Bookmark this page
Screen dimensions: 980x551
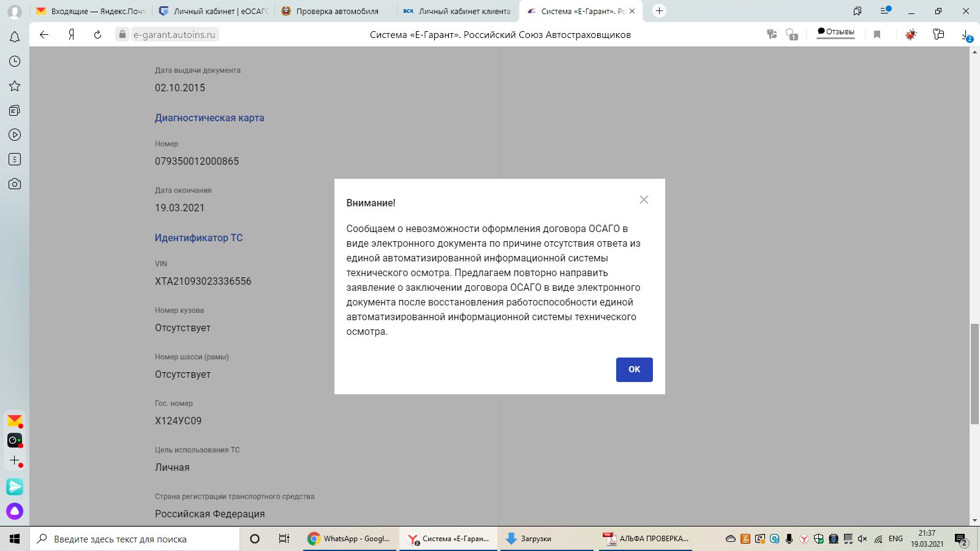(877, 34)
